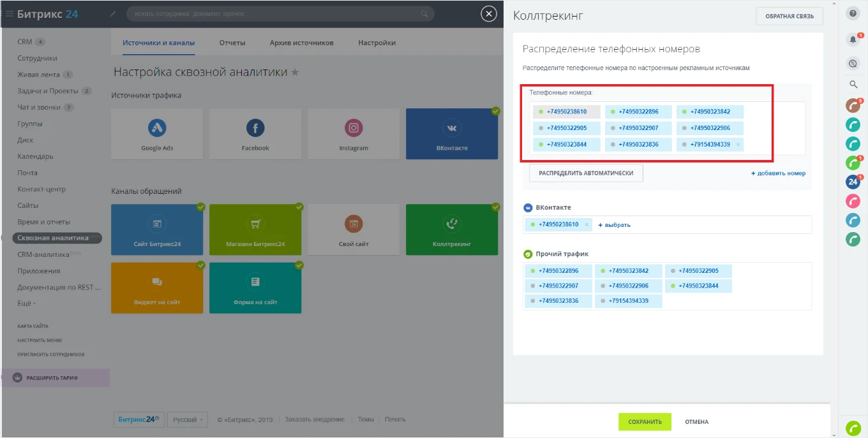Viewport: 868px width, 438px height.
Task: Click the ОТМЕНА button
Action: tap(697, 422)
